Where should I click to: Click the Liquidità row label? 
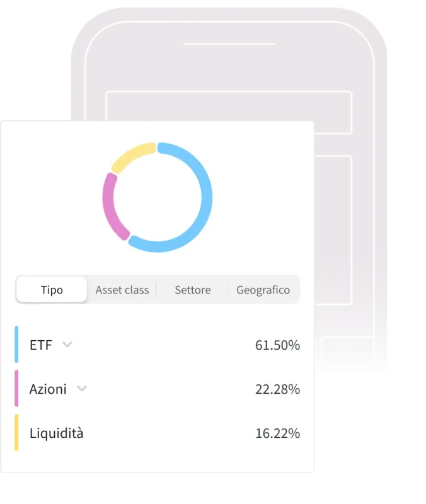click(56, 433)
